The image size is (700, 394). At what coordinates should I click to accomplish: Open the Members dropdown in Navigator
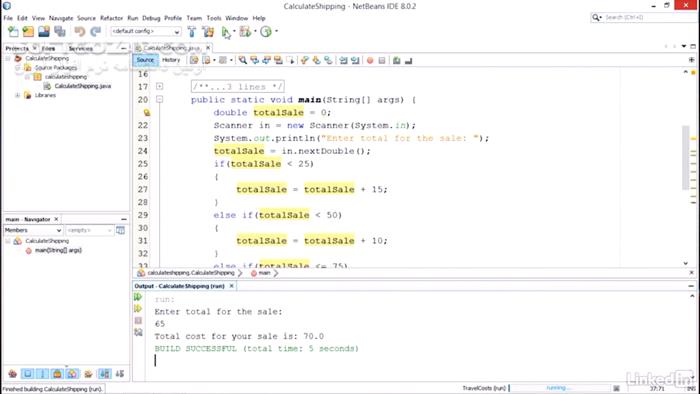pos(33,230)
